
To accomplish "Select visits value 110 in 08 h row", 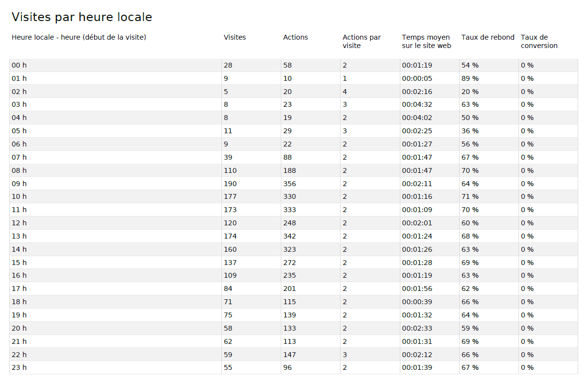I will [x=230, y=170].
